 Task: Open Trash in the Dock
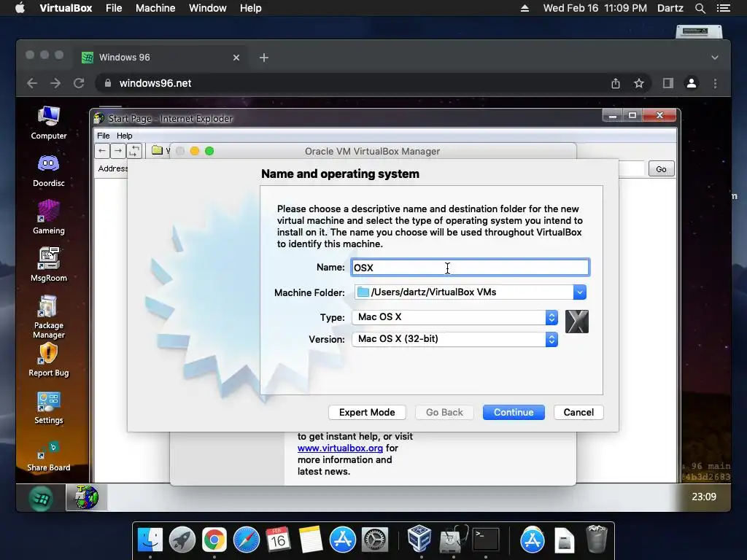click(597, 539)
